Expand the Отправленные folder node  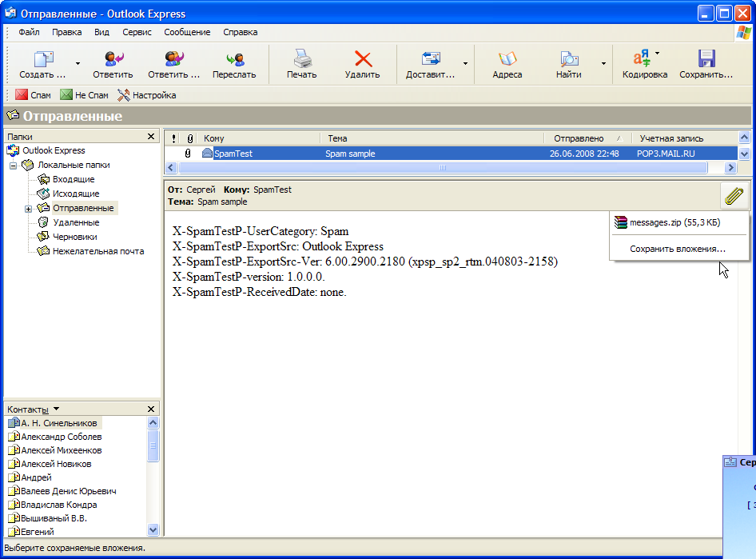(29, 209)
